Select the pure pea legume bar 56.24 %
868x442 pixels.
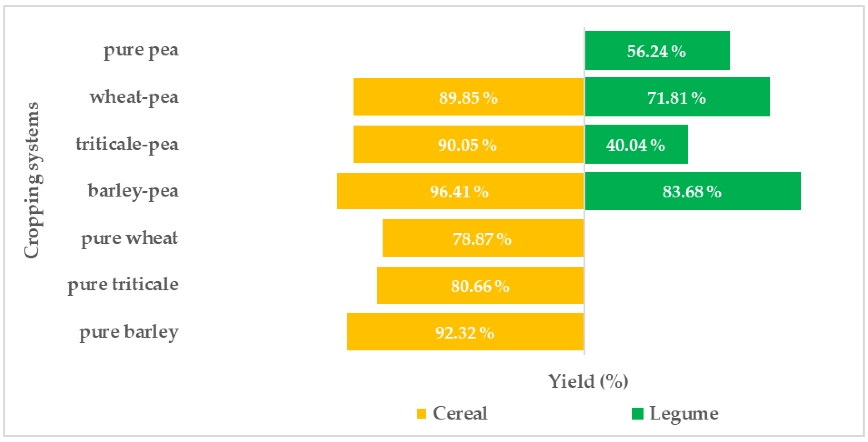pyautogui.click(x=657, y=51)
